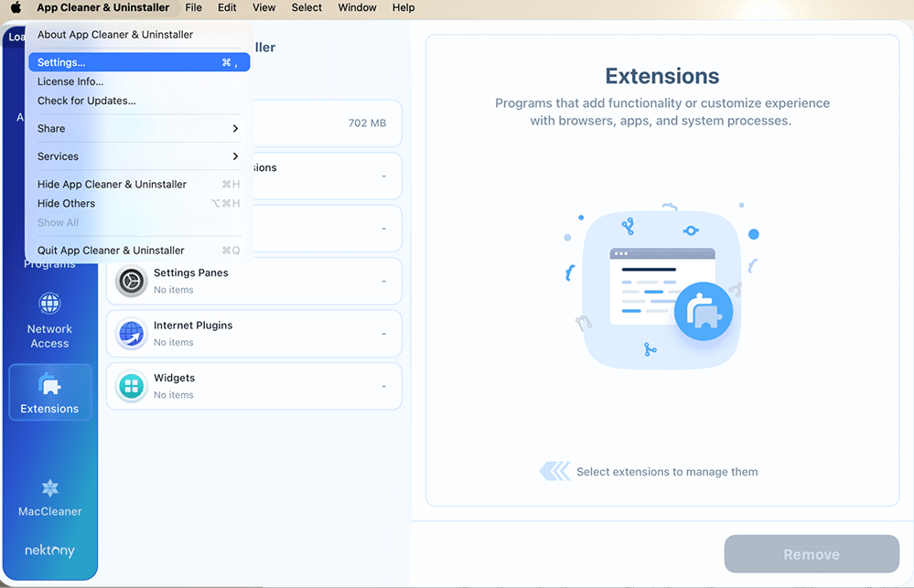
Task: Click the nektony logo
Action: 49,551
